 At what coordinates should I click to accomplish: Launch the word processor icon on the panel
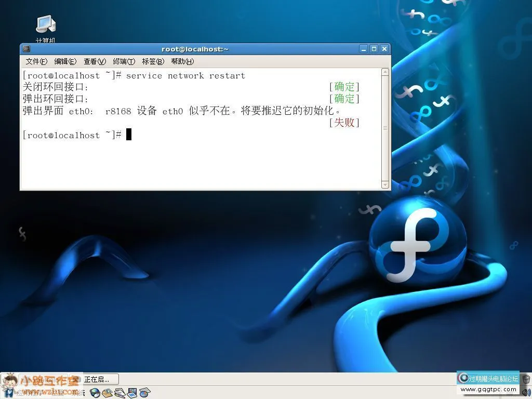(x=121, y=393)
